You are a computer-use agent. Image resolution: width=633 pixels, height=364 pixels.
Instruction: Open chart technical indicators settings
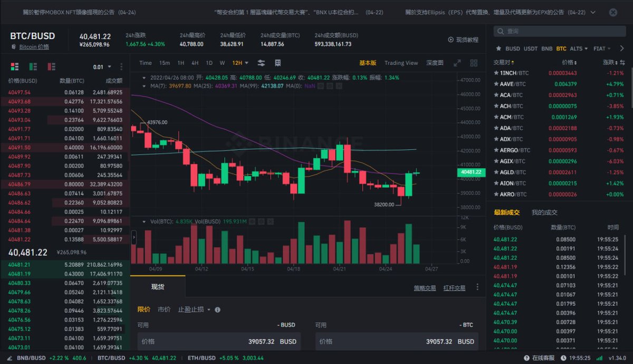pos(261,63)
